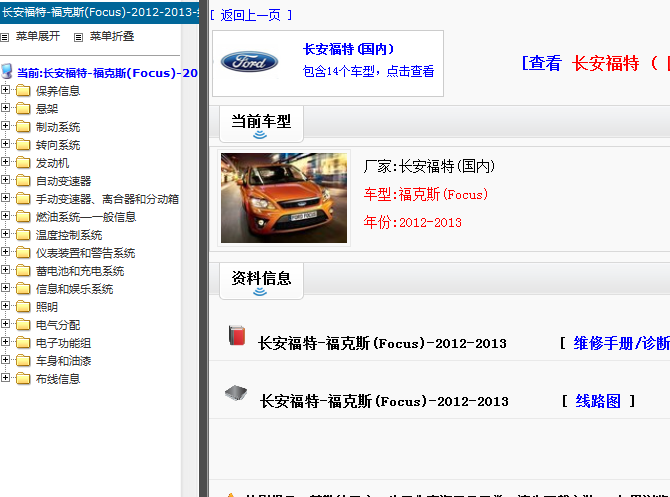
Task: Go back via 返回上一页 link
Action: [251, 15]
